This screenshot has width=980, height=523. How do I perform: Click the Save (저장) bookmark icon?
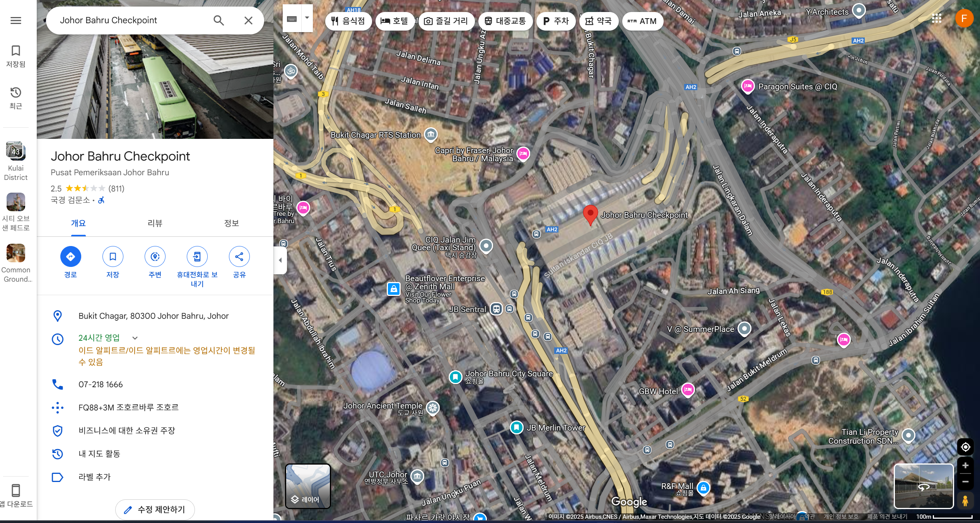113,256
